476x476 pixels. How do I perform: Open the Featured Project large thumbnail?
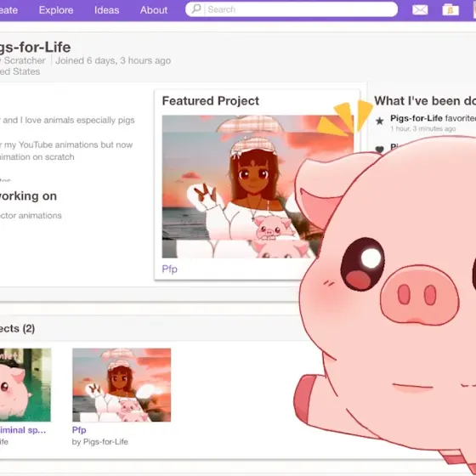tap(239, 186)
